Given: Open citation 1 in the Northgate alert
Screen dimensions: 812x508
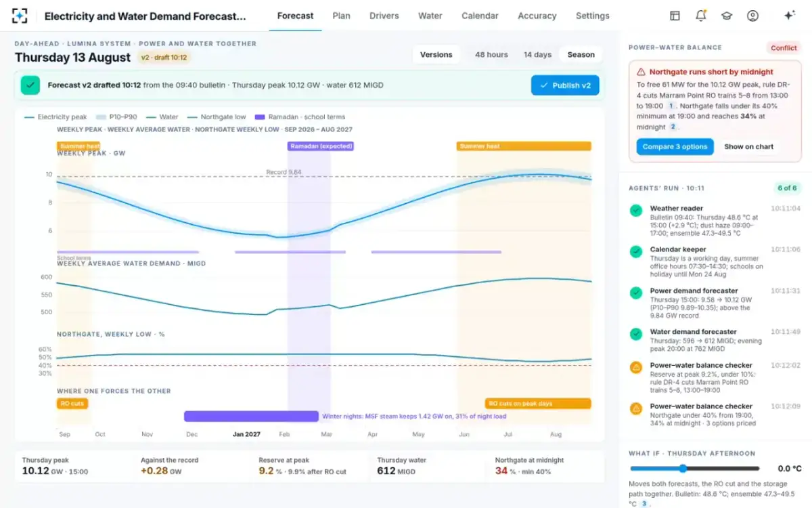Looking at the screenshot, I should [x=671, y=106].
